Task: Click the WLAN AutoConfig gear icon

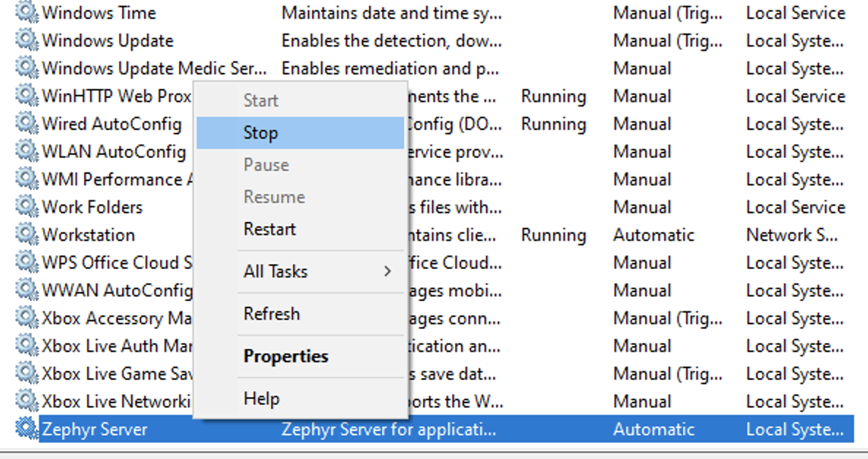Action: pyautogui.click(x=26, y=151)
